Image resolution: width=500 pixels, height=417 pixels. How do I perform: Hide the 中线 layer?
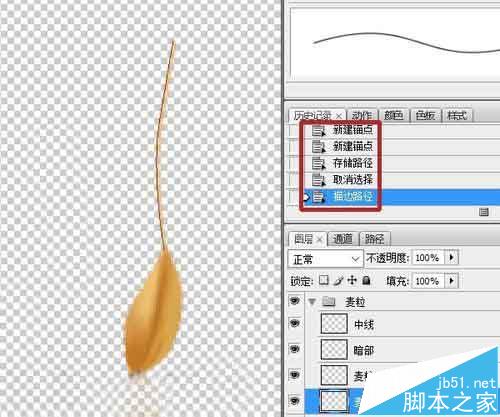coord(294,323)
